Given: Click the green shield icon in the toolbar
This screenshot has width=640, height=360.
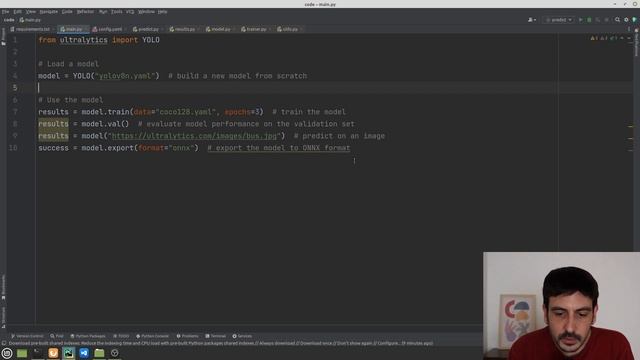Looking at the screenshot, I should coord(634,20).
